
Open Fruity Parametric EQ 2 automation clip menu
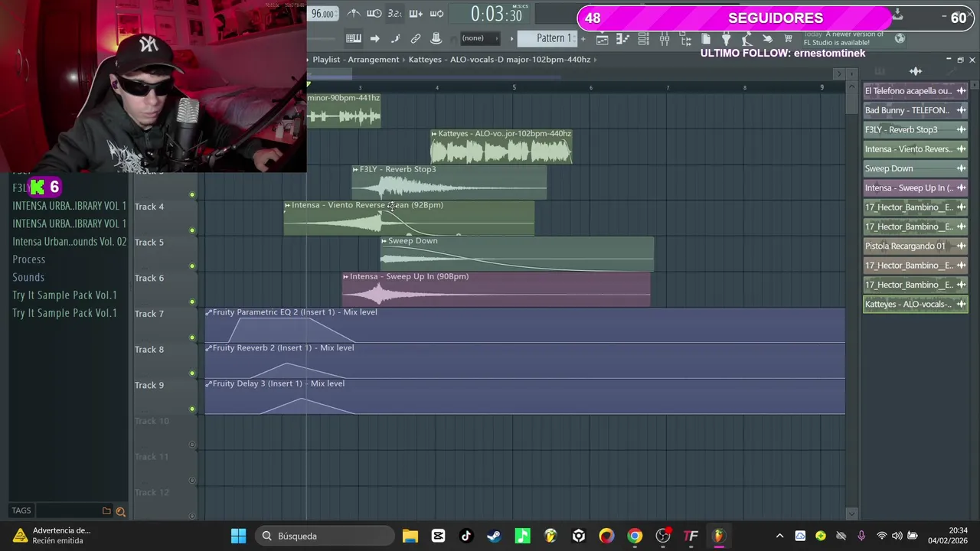click(208, 312)
